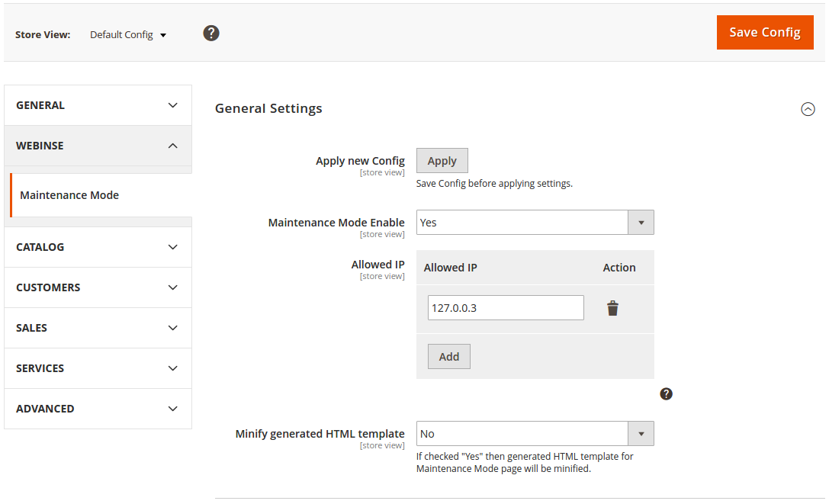Expand the SERVICES sidebar section
Image resolution: width=829 pixels, height=504 pixels.
98,368
